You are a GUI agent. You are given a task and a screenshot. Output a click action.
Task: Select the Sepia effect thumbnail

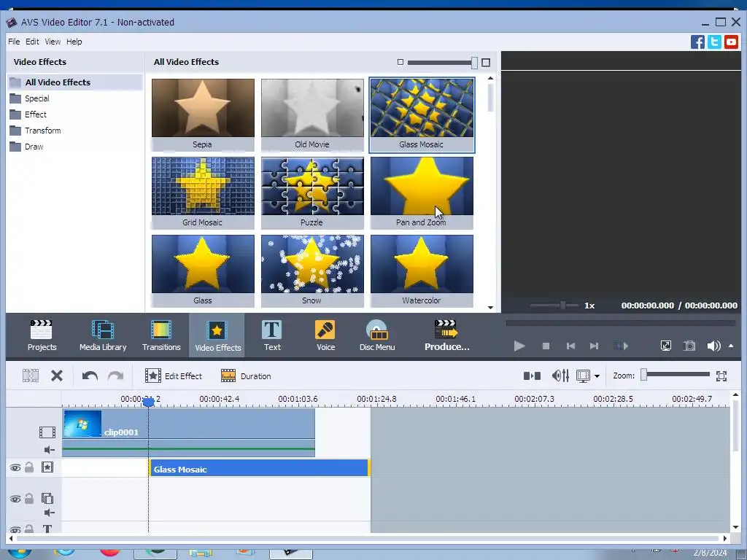click(x=203, y=114)
